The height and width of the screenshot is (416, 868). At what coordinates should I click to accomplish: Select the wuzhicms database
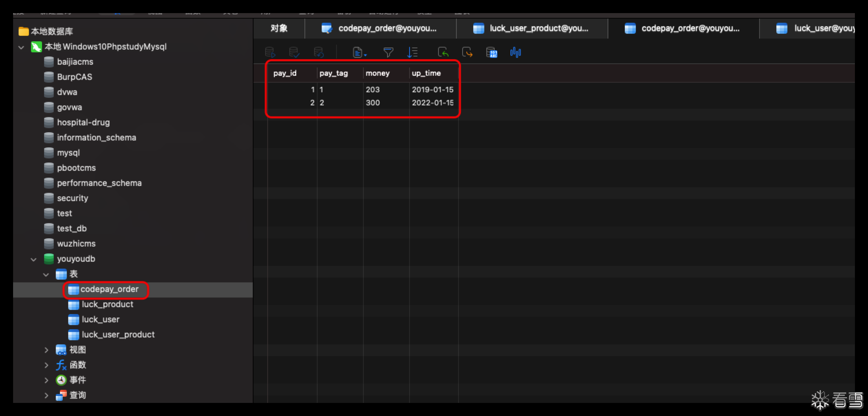coord(76,243)
